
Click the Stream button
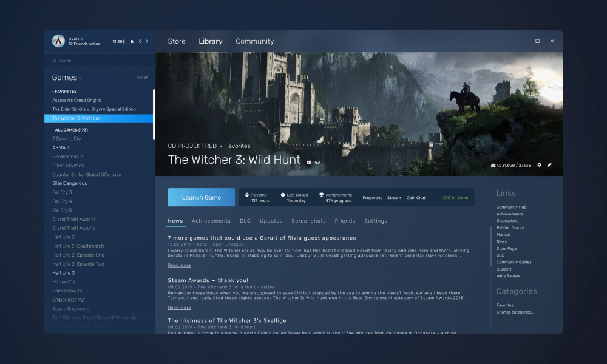tap(394, 198)
